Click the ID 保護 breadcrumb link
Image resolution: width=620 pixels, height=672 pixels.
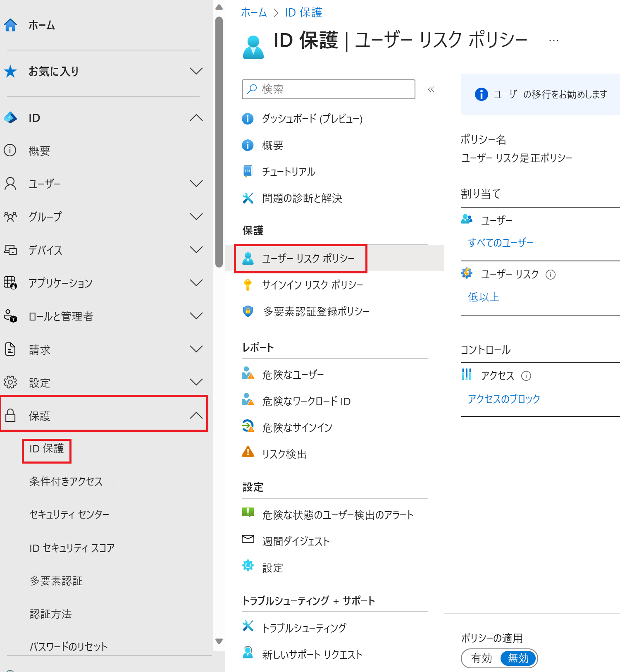[304, 12]
